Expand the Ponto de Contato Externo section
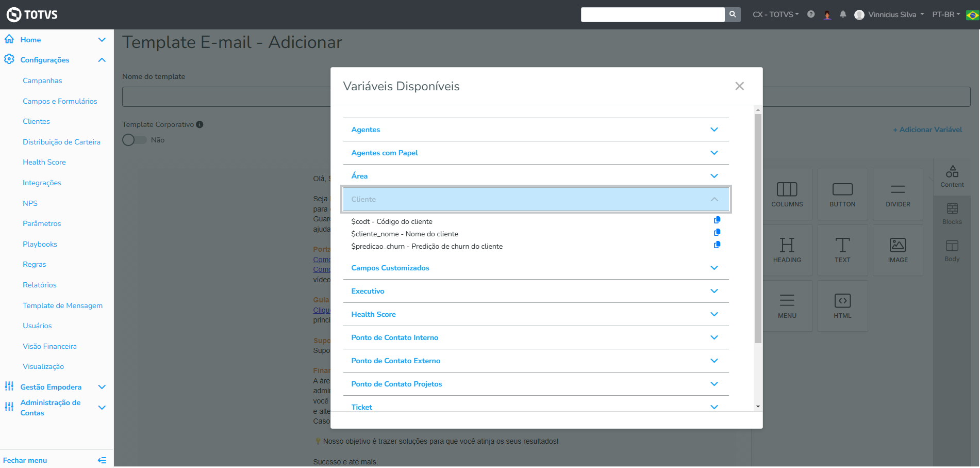Image resolution: width=980 pixels, height=468 pixels. click(536, 361)
